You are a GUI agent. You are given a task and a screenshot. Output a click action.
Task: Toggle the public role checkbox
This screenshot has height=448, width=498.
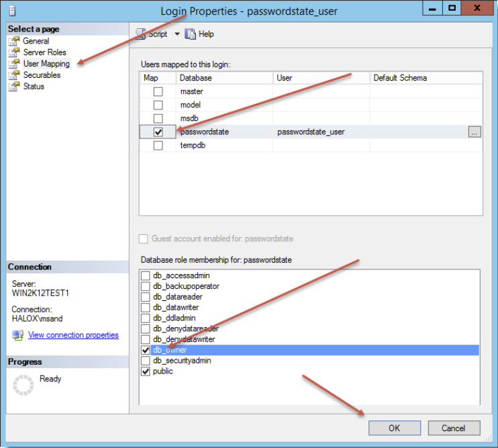click(146, 371)
